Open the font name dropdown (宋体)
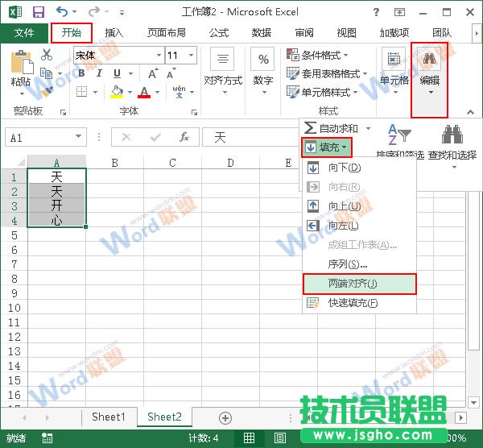This screenshot has height=448, width=483. point(159,55)
